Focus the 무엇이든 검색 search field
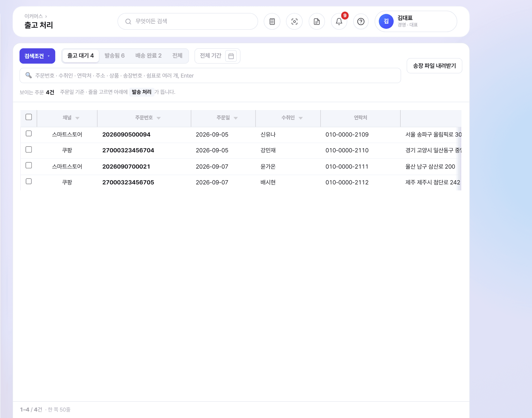 (188, 22)
